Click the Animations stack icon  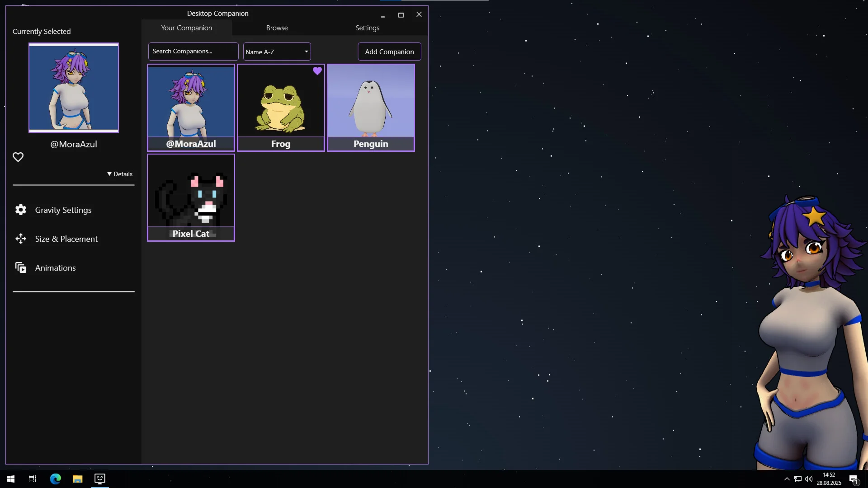(x=21, y=268)
